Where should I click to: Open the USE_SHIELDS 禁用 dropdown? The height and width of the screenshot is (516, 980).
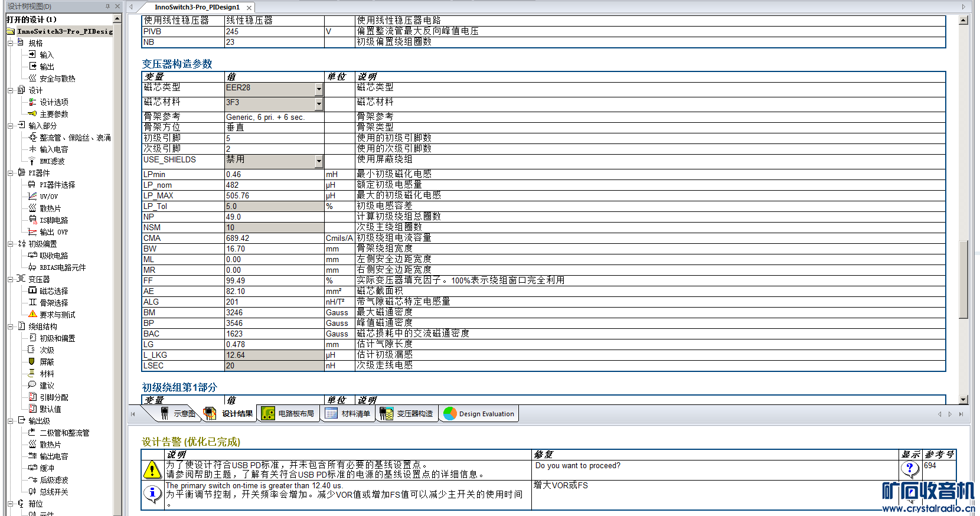coord(319,161)
